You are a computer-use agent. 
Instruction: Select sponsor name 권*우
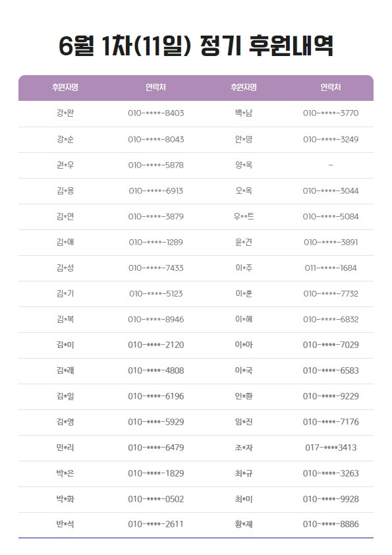point(65,165)
